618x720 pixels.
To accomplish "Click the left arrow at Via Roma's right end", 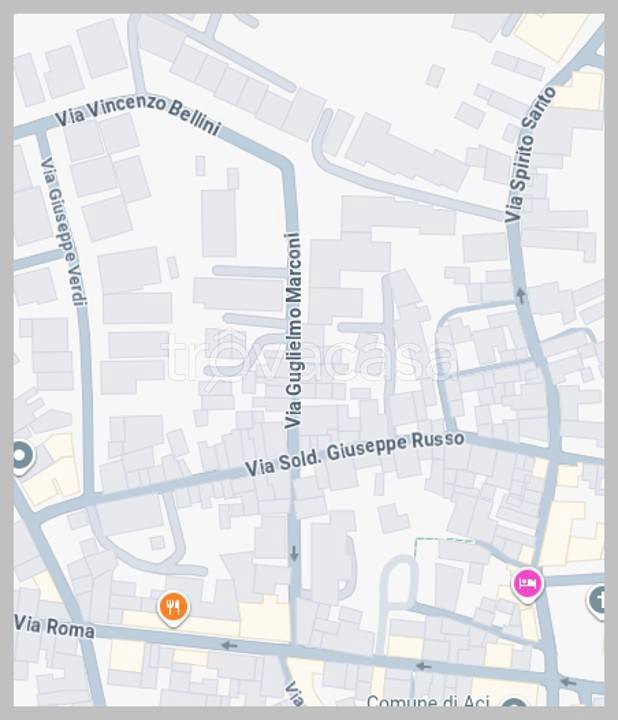I will coord(568,682).
